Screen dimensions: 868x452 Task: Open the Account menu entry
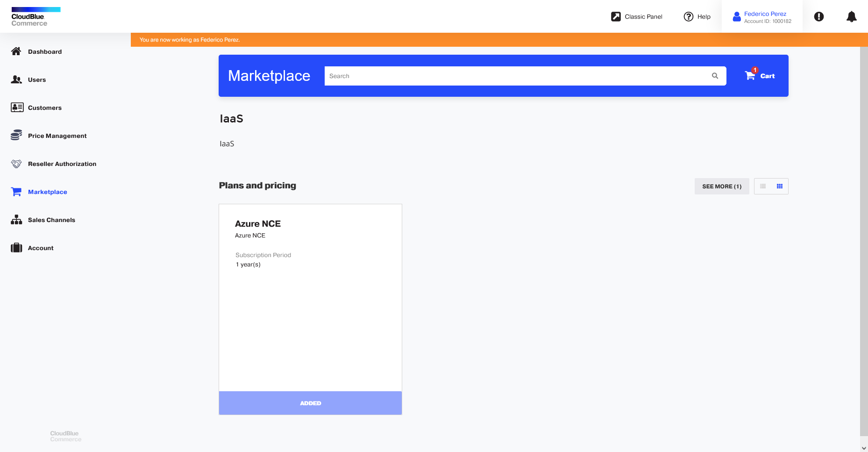click(x=41, y=248)
